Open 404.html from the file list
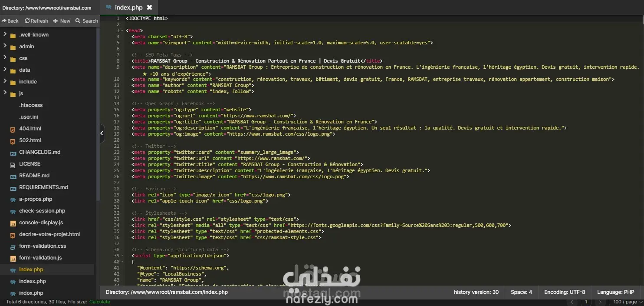This screenshot has height=306, width=644. tap(30, 129)
